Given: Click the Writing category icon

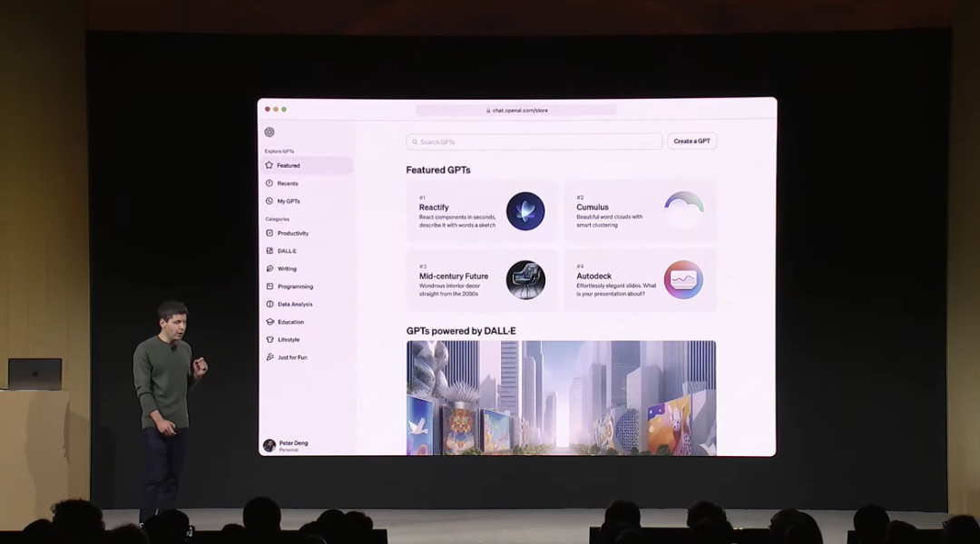Looking at the screenshot, I should tap(269, 268).
